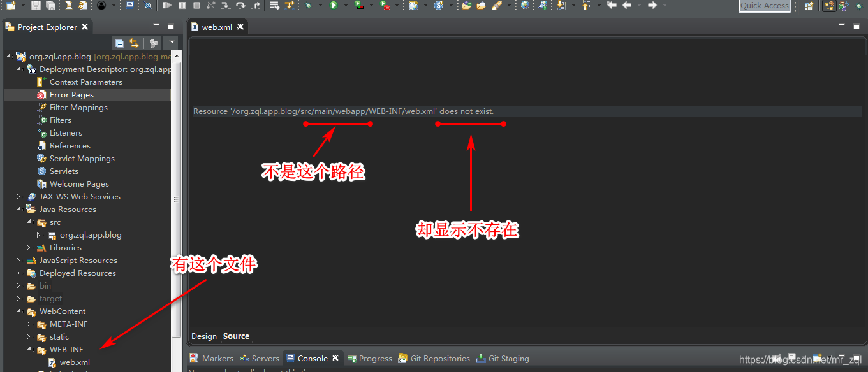
Task: Toggle Skip All Breakpoints
Action: pos(147,5)
